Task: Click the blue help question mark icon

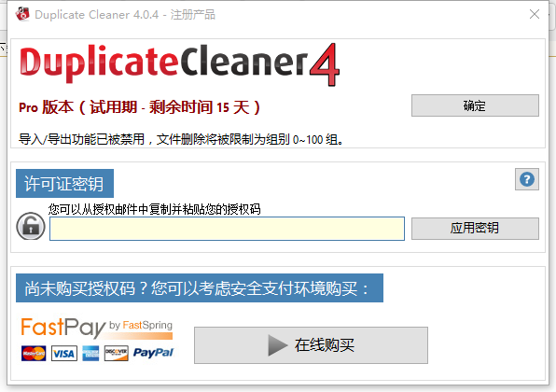Action: coord(526,179)
